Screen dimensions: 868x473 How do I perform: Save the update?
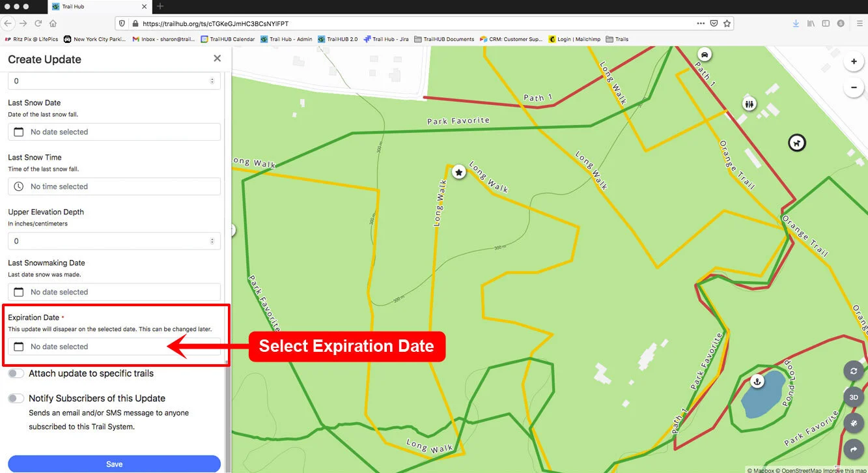114,464
